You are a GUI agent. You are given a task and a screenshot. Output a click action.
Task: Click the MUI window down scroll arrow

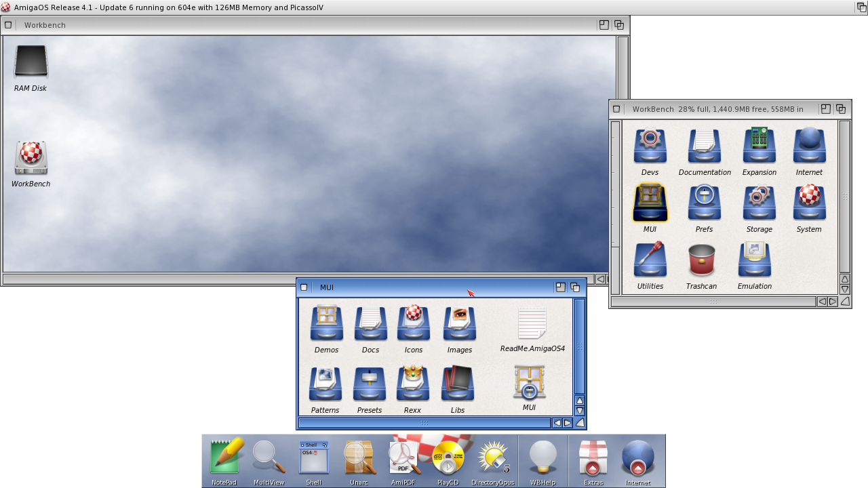pyautogui.click(x=580, y=411)
